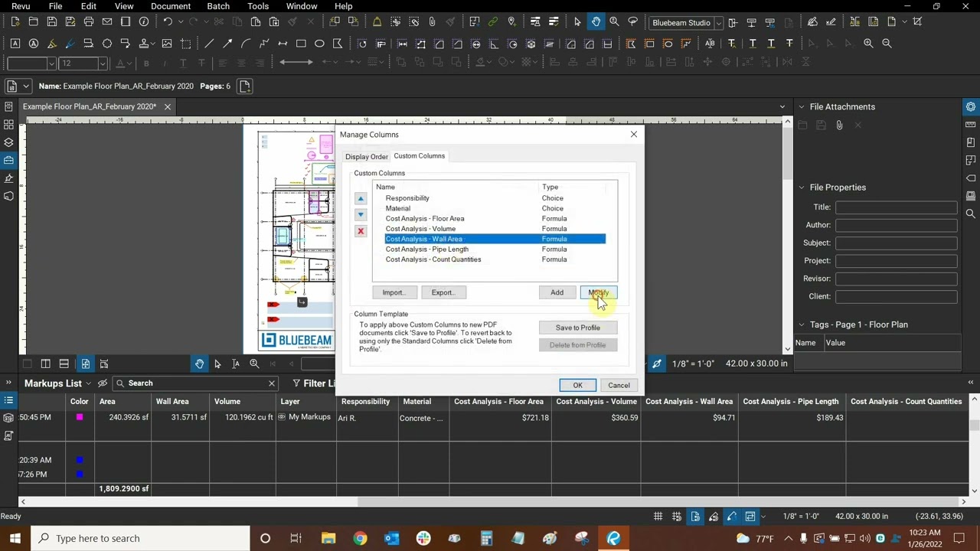Click the Add button in Manage Columns
Screen dimensions: 980x551
(x=557, y=292)
